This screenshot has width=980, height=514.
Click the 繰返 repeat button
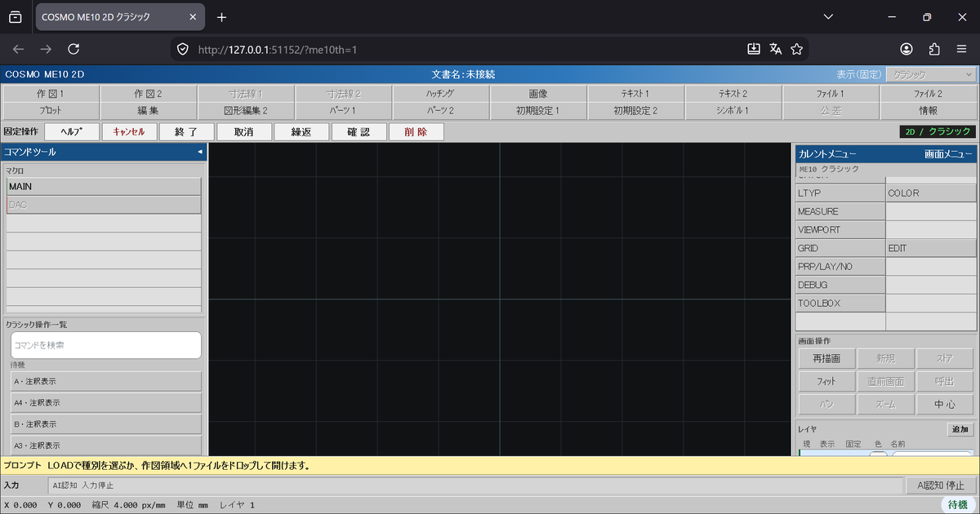click(x=301, y=131)
